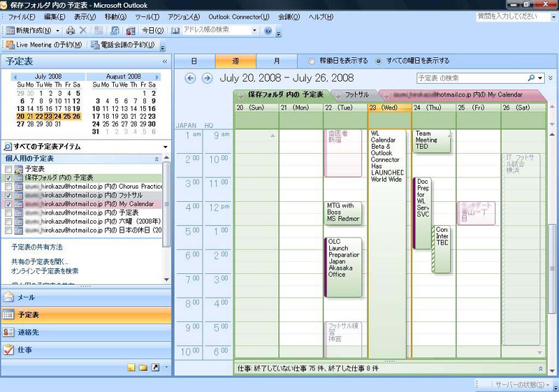Open ファイル(F) menu
Viewport: 559px width, 392px height.
tap(22, 17)
